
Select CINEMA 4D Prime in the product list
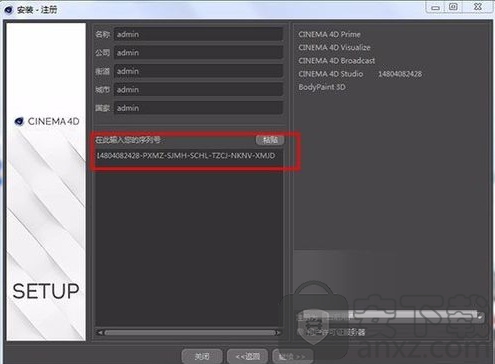pos(329,34)
